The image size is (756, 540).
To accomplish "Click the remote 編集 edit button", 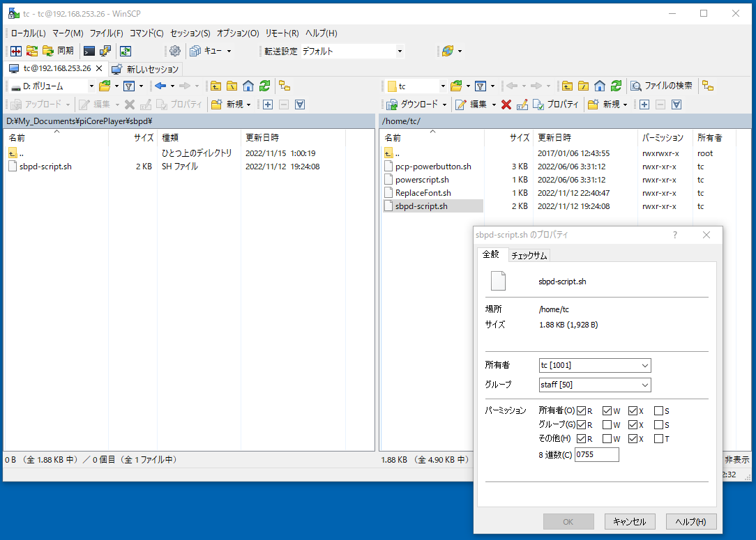I will coord(471,105).
